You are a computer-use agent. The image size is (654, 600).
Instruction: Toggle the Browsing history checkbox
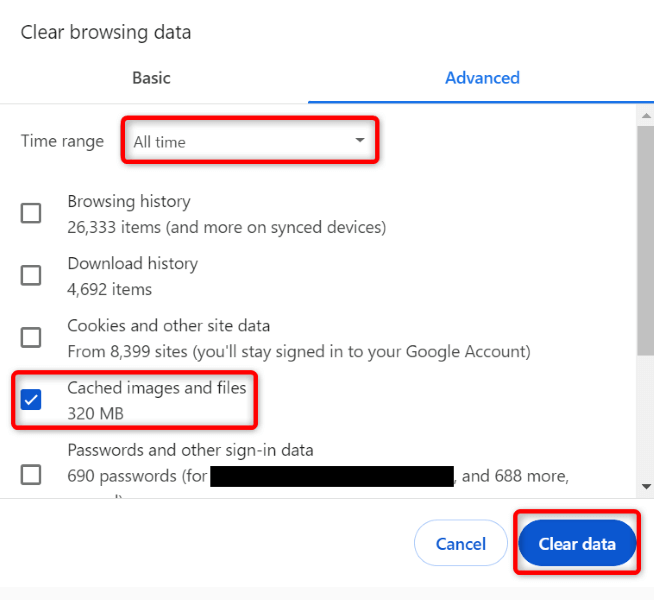(x=32, y=213)
